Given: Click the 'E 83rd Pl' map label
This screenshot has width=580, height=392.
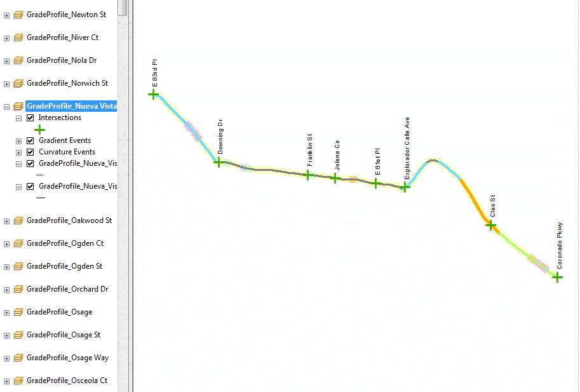Looking at the screenshot, I should click(154, 73).
